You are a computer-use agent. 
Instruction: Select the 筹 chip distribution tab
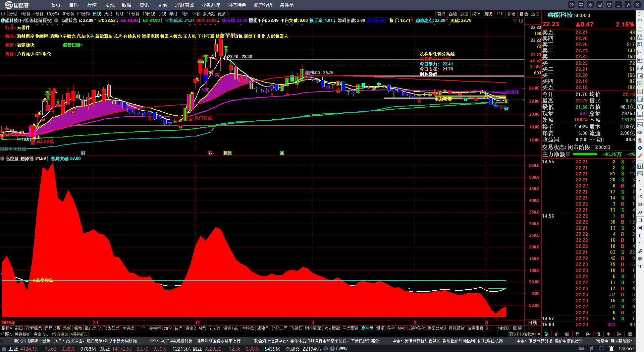point(630,334)
